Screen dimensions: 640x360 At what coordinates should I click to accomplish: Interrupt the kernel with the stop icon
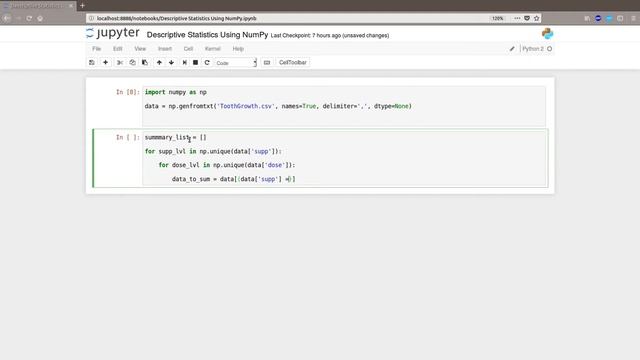[196, 62]
